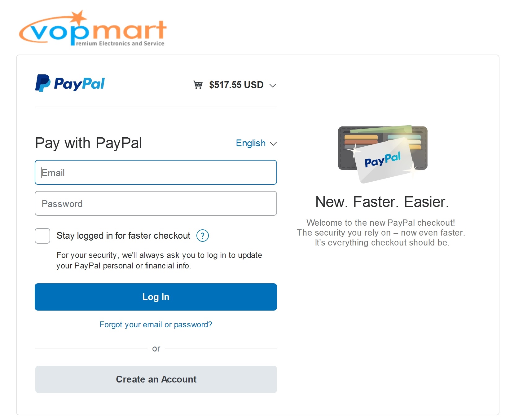
Task: Click the New. Faster. Easier. headline
Action: (x=382, y=202)
